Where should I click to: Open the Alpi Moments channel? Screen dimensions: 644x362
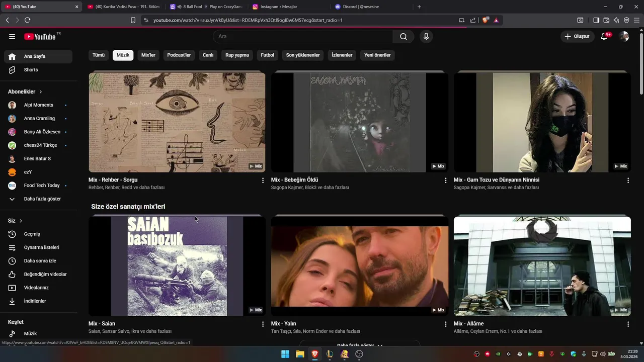click(x=38, y=105)
